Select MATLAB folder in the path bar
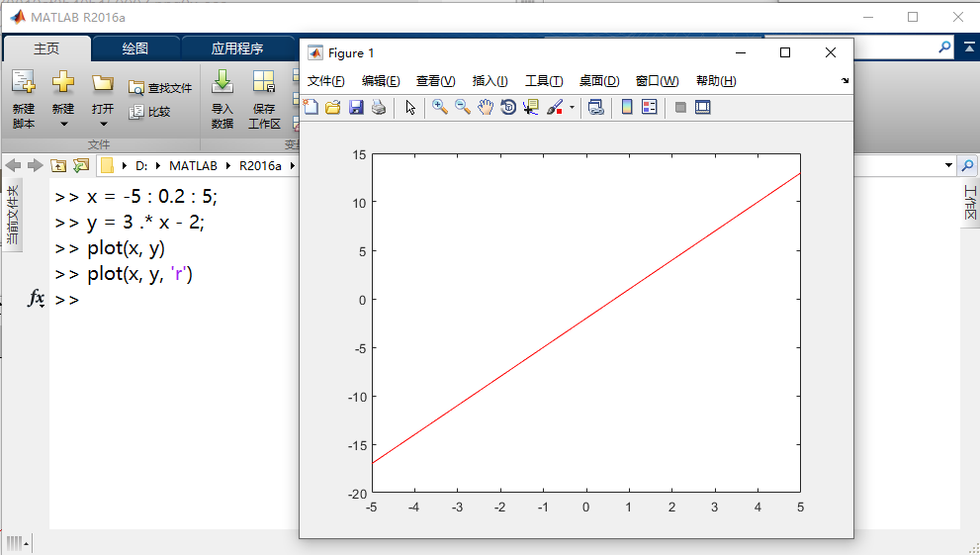980x555 pixels. [x=193, y=165]
